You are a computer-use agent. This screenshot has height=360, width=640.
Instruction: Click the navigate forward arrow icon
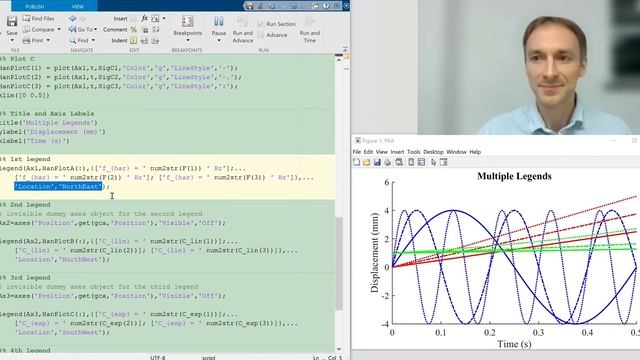[83, 18]
